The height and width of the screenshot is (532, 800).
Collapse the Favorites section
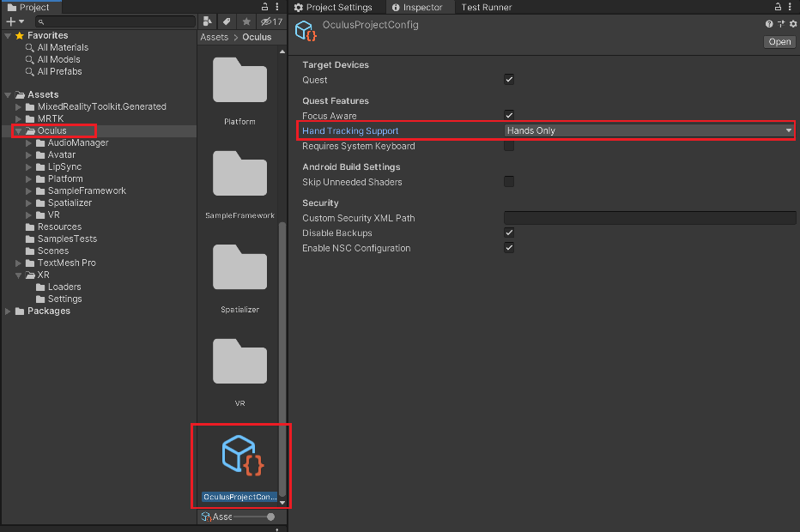(8, 36)
